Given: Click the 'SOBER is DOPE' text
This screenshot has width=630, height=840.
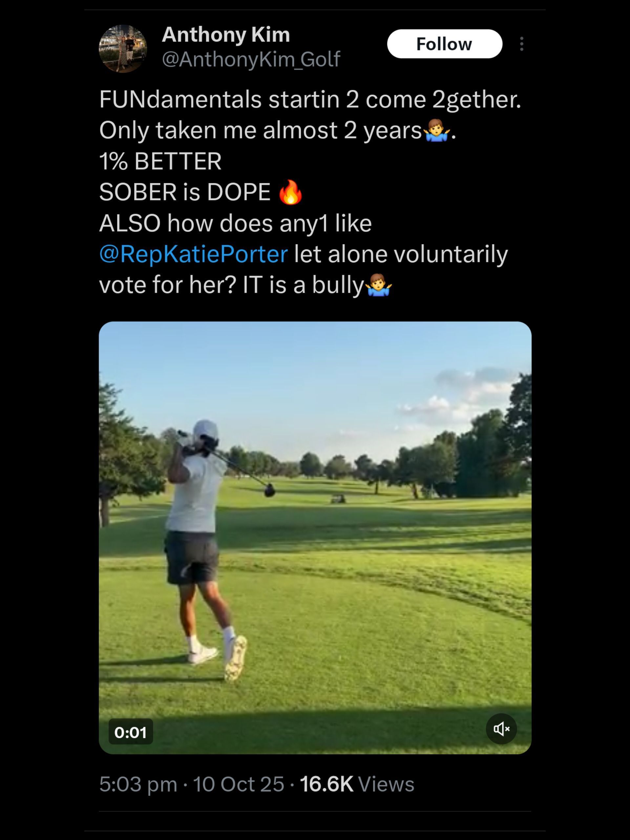Looking at the screenshot, I should 184,192.
